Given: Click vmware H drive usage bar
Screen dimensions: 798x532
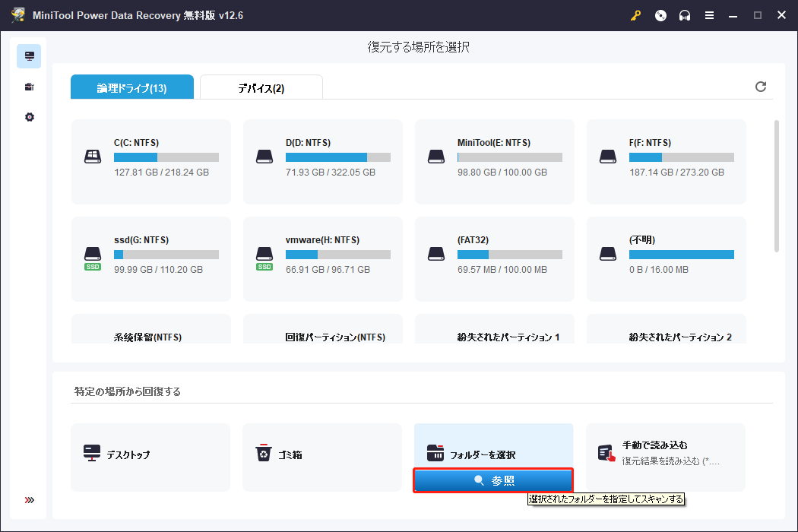Looking at the screenshot, I should (x=338, y=255).
